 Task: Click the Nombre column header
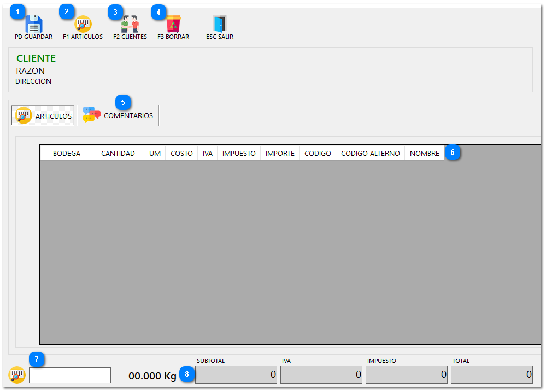424,154
